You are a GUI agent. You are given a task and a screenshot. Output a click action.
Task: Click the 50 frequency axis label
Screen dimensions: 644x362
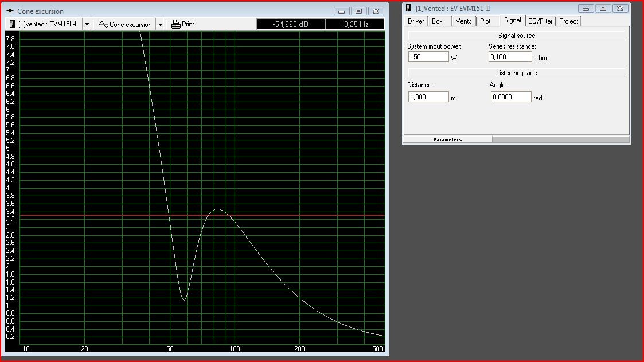click(170, 349)
